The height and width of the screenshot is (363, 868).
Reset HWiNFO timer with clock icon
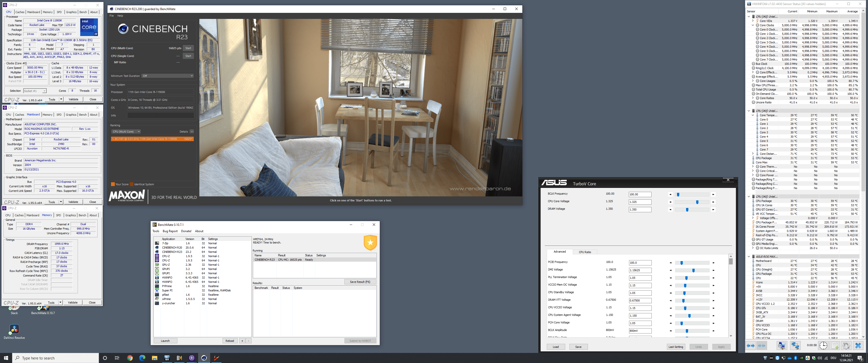tap(823, 346)
